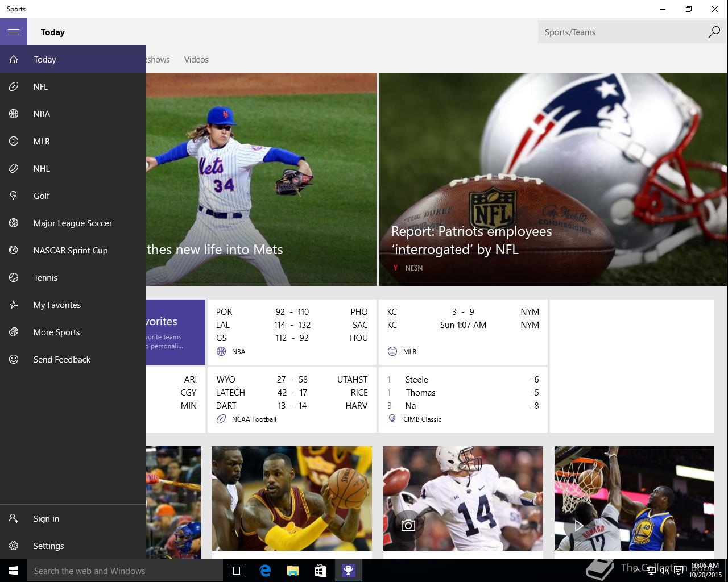The image size is (728, 582).
Task: Open the Mets pitcher headline story
Action: (261, 179)
